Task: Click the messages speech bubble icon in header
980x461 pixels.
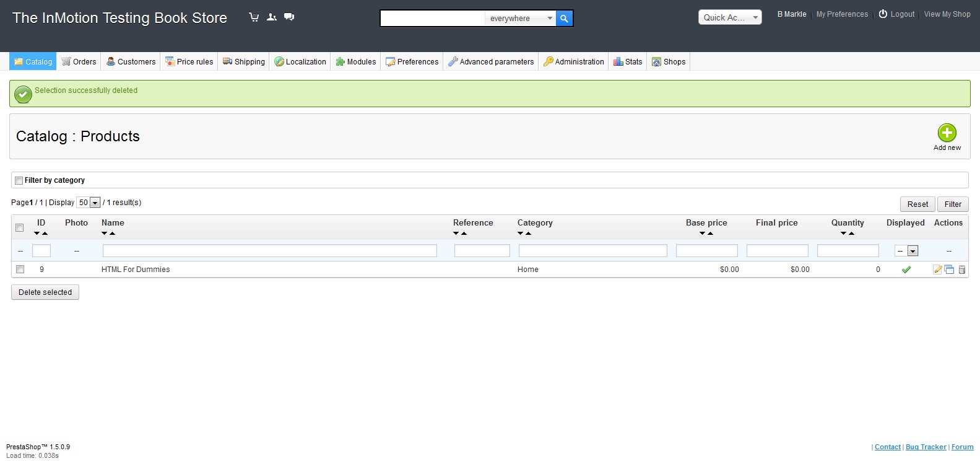Action: [289, 17]
